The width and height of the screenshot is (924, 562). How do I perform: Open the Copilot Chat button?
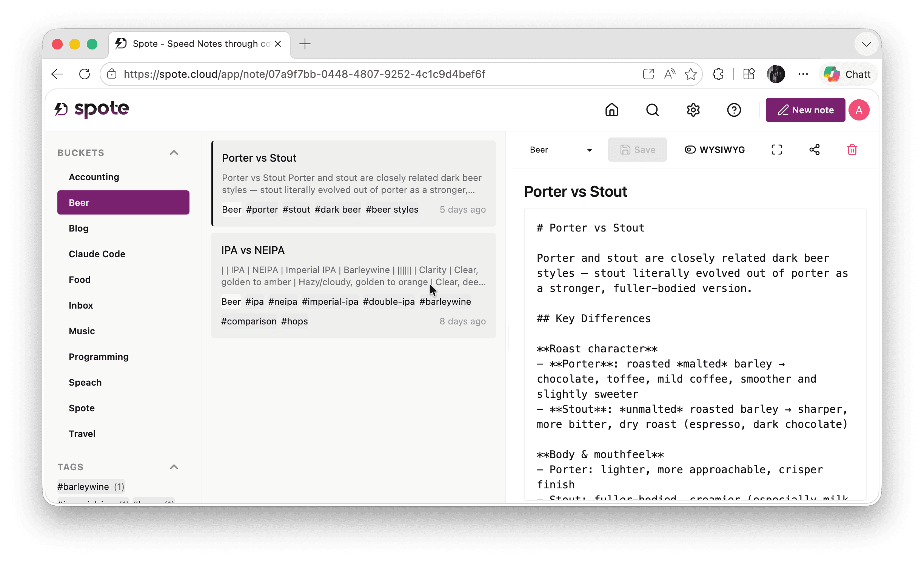point(848,74)
